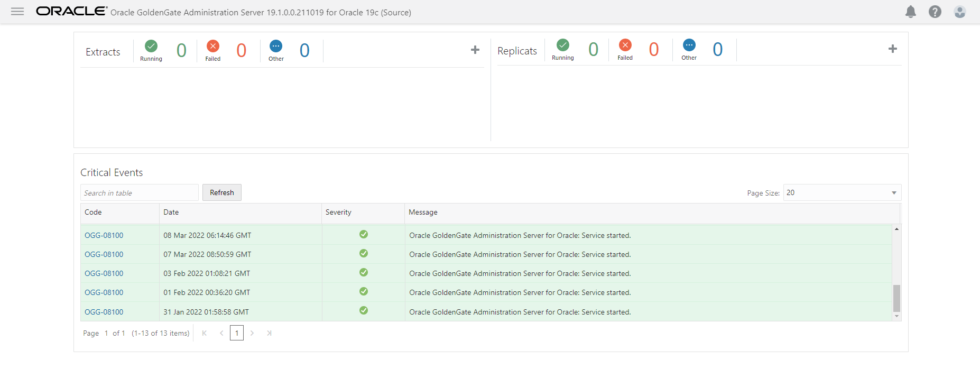The image size is (980, 369).
Task: Open OGG-08100 link for 08 Mar 2022 event
Action: click(104, 235)
